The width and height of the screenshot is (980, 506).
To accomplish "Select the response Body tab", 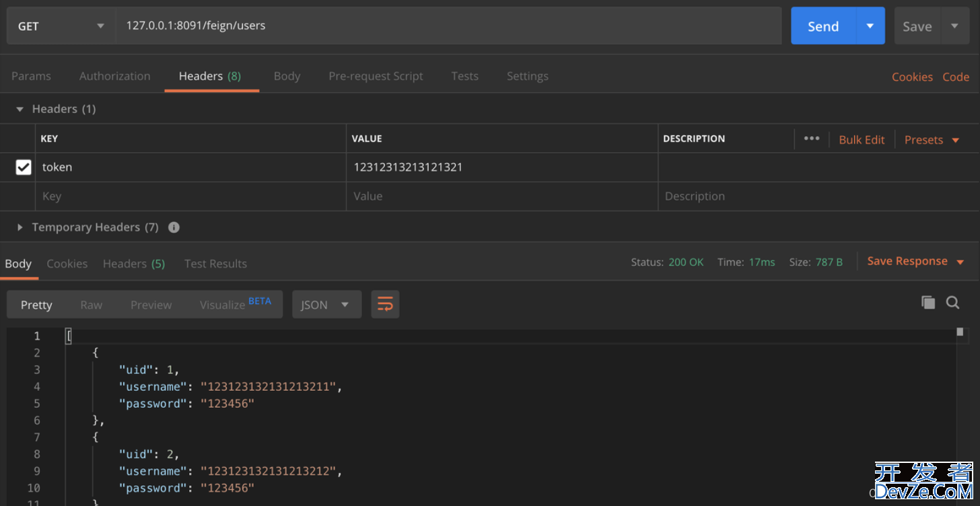I will [x=18, y=264].
